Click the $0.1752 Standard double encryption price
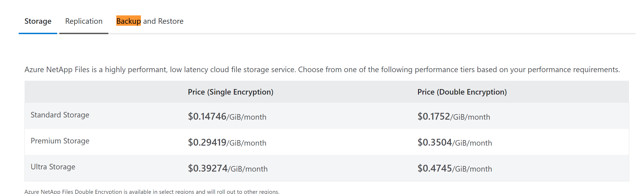The image size is (644, 194). pyautogui.click(x=434, y=116)
